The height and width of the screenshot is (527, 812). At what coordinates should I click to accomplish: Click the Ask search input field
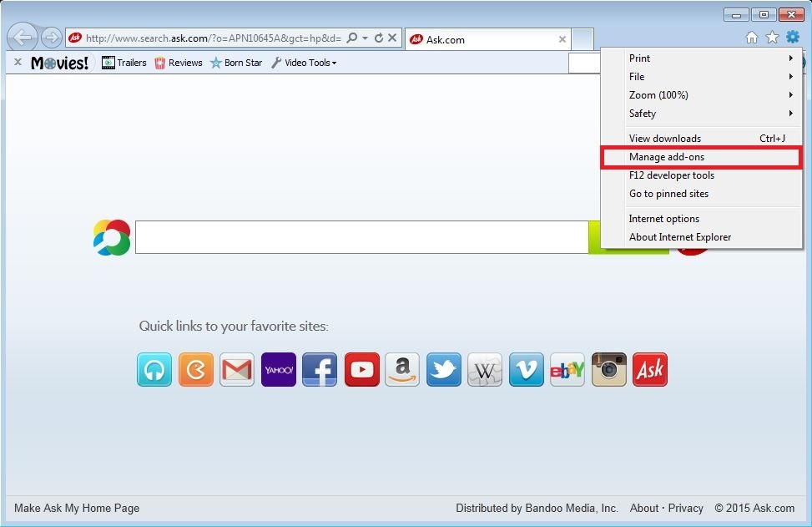361,237
